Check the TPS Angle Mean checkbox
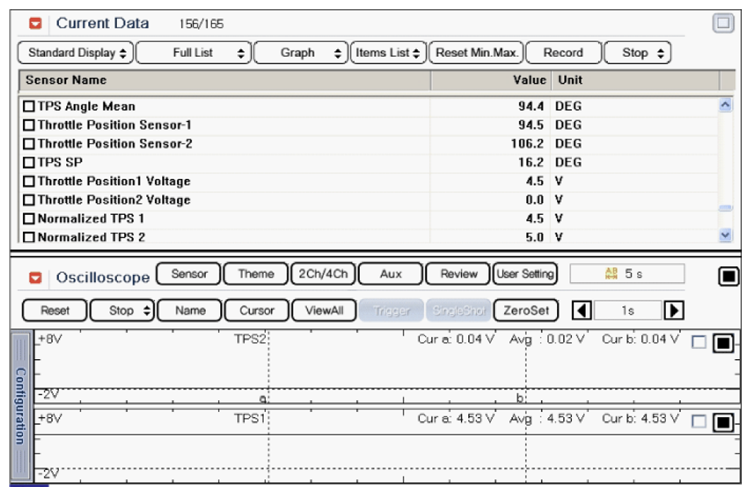The height and width of the screenshot is (496, 751). pos(28,106)
